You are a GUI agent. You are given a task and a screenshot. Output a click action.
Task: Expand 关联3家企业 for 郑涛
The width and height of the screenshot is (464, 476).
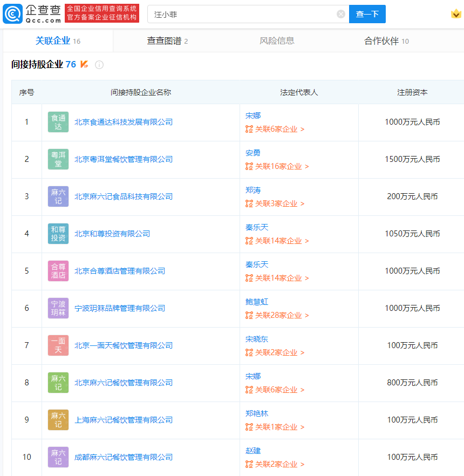click(275, 203)
